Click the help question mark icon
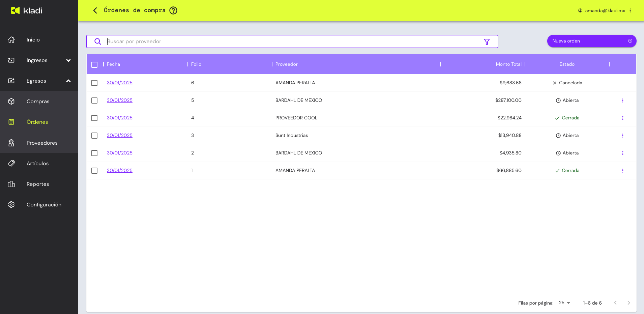 [x=173, y=10]
